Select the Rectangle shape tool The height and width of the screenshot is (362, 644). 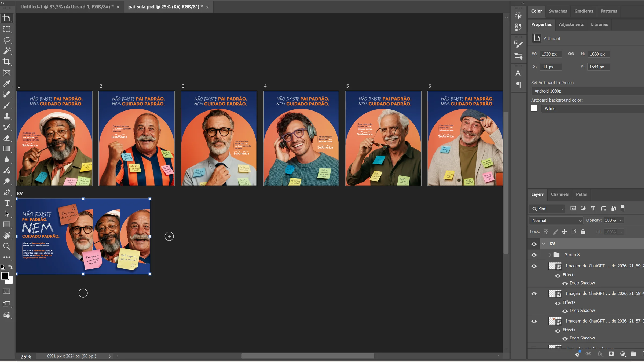[7, 225]
